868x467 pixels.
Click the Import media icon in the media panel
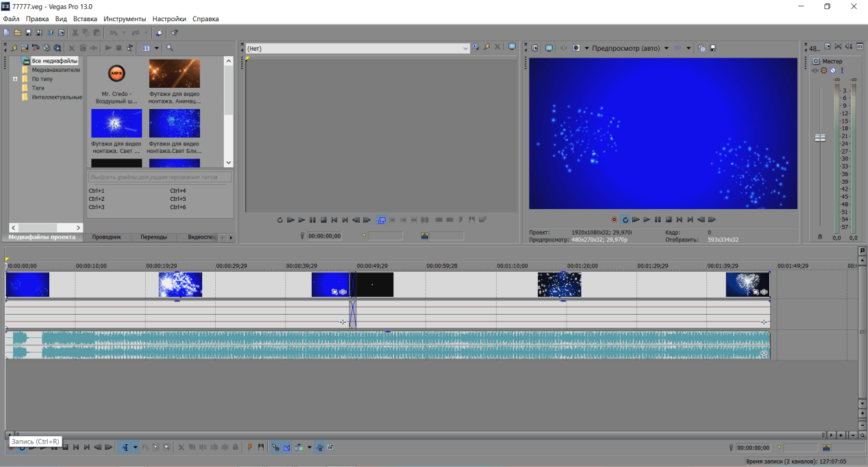point(25,48)
